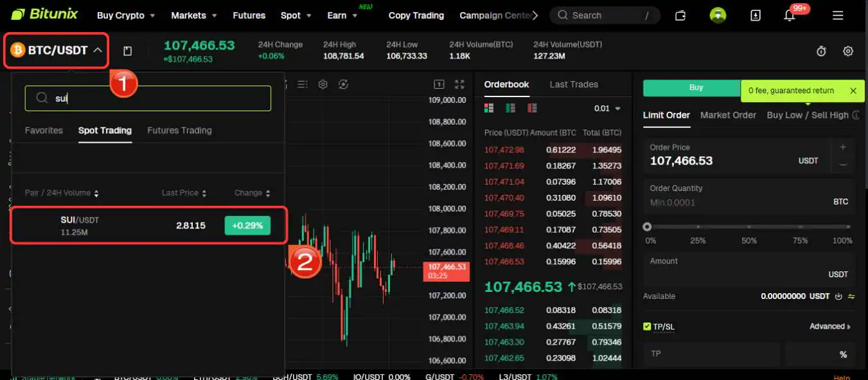Open Copy Trading page

coord(416,15)
